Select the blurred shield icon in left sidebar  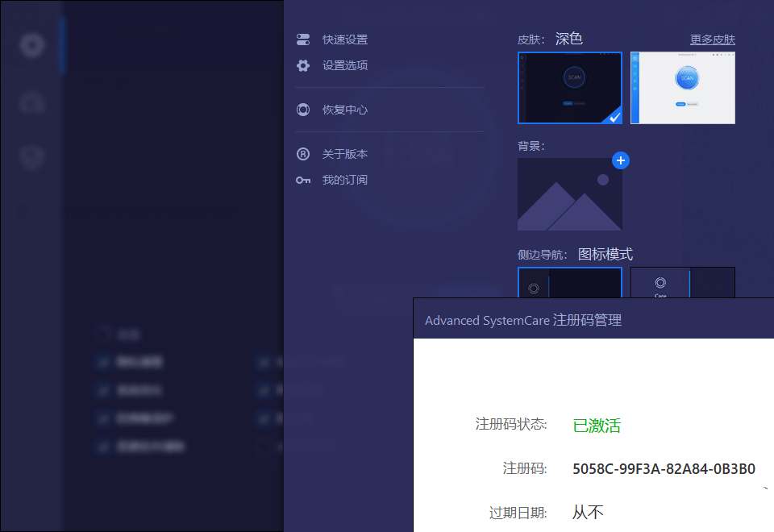pyautogui.click(x=32, y=157)
